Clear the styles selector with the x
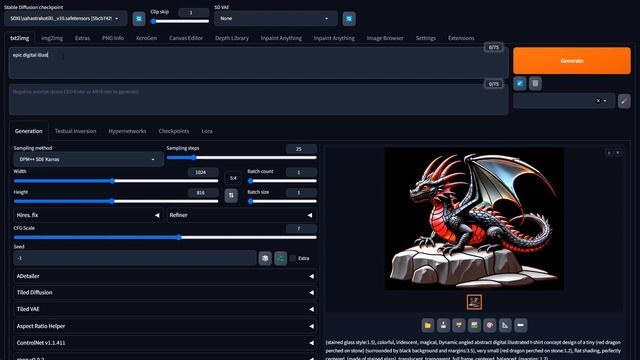Image resolution: width=640 pixels, height=360 pixels. click(598, 101)
